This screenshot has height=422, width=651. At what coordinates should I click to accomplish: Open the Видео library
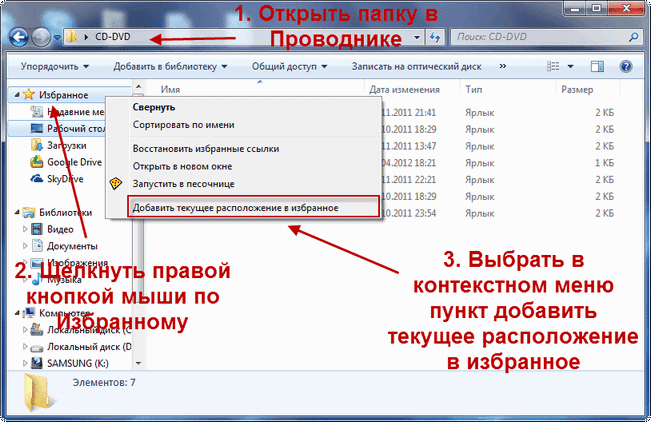click(x=60, y=229)
